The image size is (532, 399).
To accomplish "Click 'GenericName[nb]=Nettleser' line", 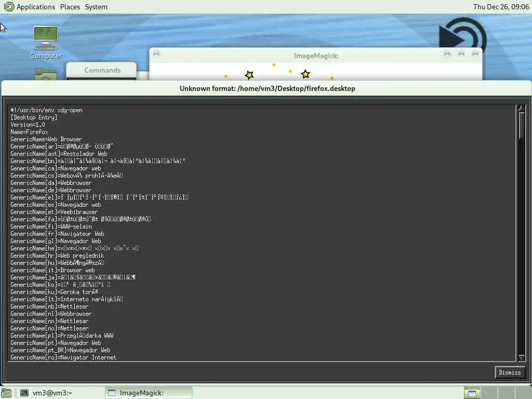I will [x=49, y=307].
